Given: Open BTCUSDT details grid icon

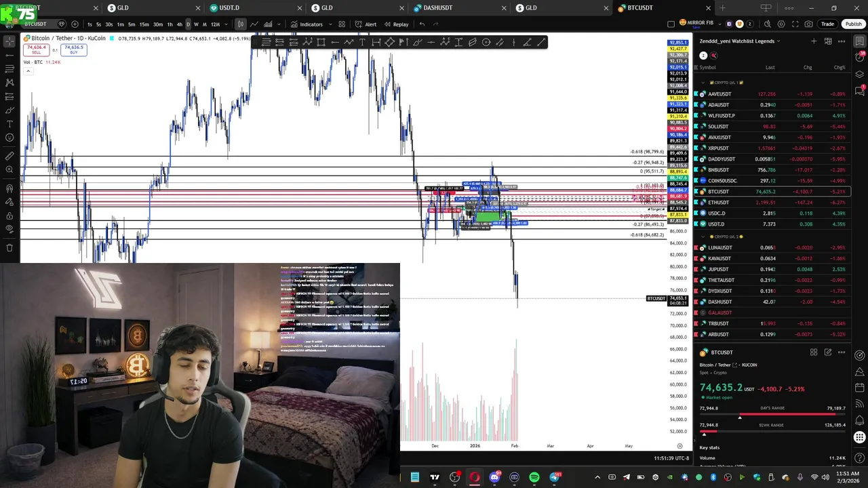Looking at the screenshot, I should [x=814, y=352].
